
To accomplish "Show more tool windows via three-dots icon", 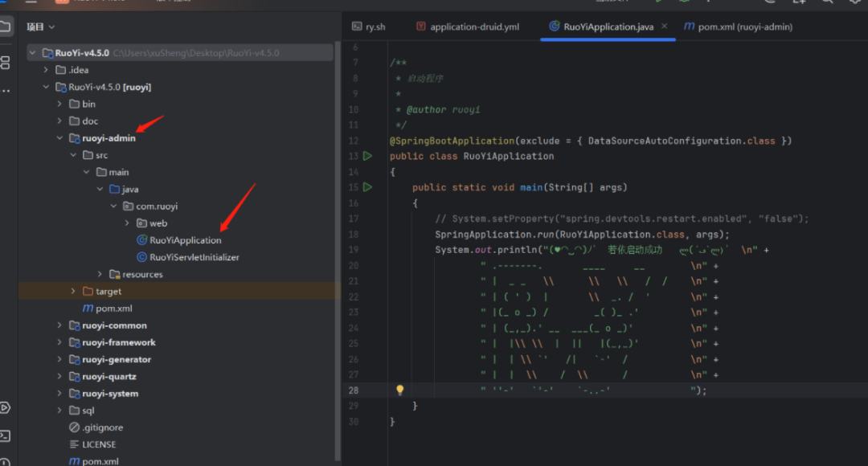I will tap(6, 91).
